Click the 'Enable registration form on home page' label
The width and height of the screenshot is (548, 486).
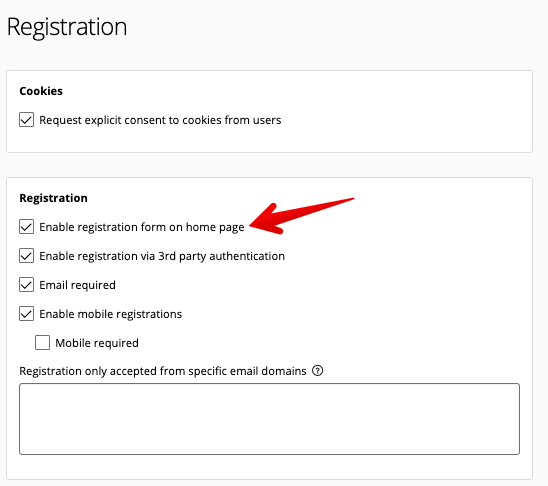142,227
